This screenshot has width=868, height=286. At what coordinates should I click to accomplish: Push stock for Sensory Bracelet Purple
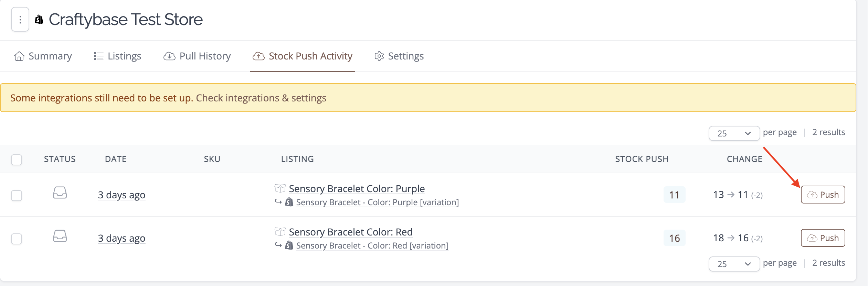(823, 195)
